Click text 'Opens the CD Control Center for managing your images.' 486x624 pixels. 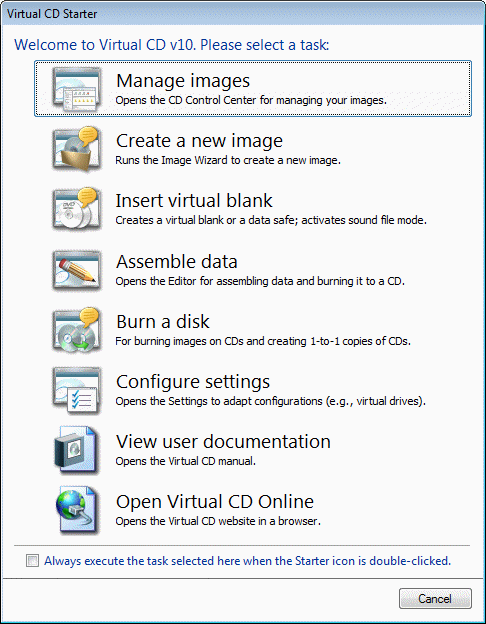point(251,100)
